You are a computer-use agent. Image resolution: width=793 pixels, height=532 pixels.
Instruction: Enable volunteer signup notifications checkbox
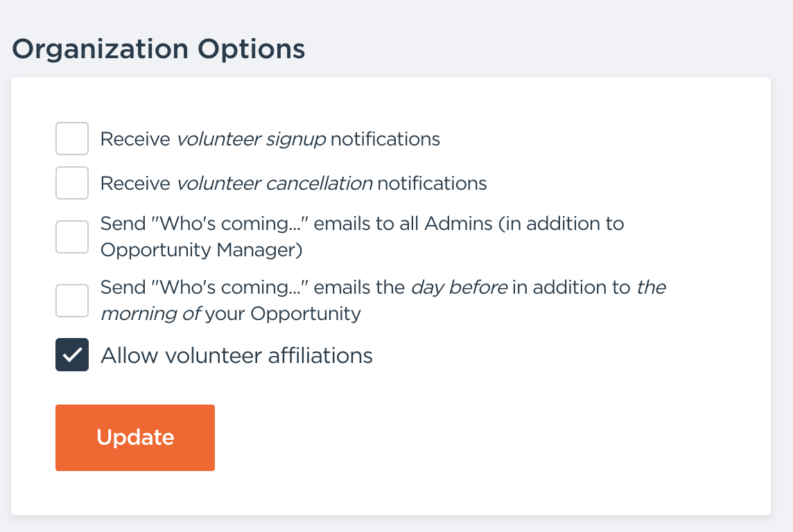[72, 139]
